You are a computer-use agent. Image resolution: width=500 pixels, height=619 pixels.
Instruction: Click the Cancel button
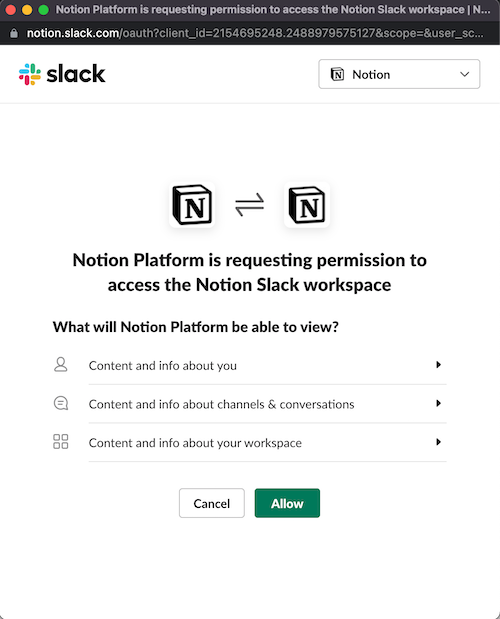click(212, 503)
